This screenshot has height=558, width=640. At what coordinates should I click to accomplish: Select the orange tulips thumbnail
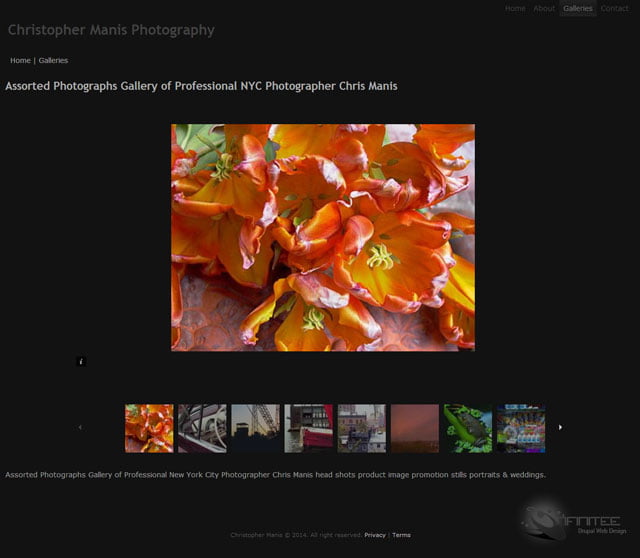149,428
